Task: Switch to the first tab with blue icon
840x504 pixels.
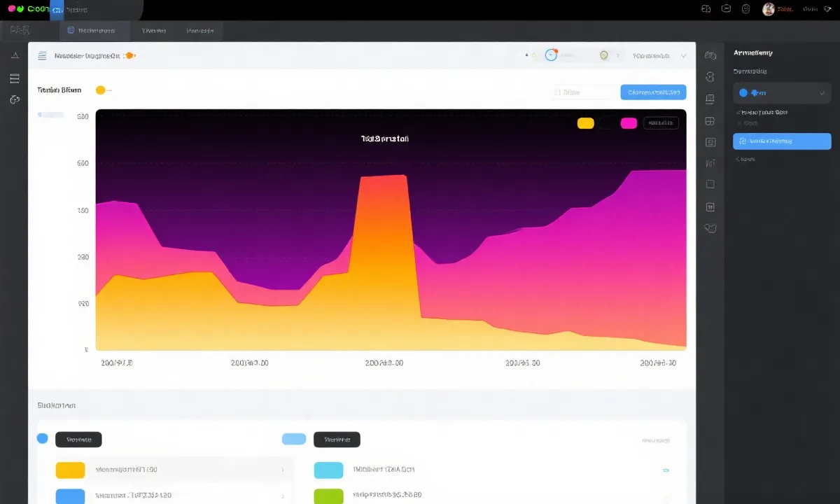Action: (x=96, y=31)
